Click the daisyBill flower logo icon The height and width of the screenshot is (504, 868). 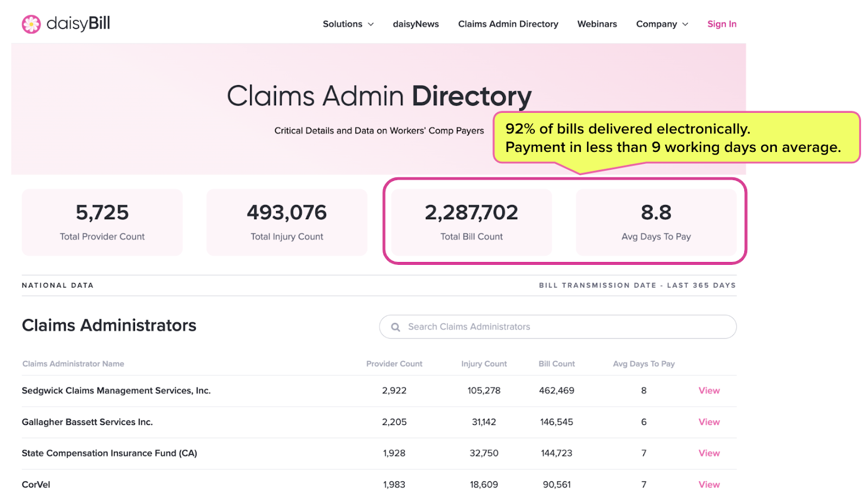tap(31, 24)
